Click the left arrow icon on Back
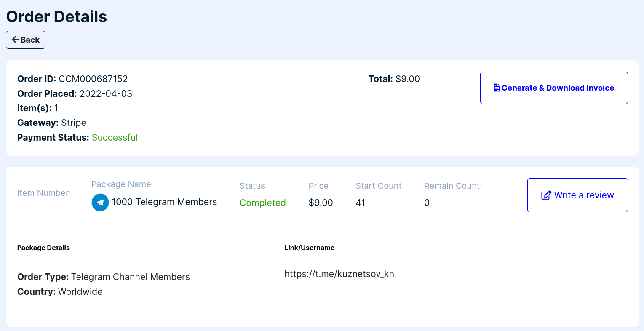The image size is (644, 331). (15, 40)
